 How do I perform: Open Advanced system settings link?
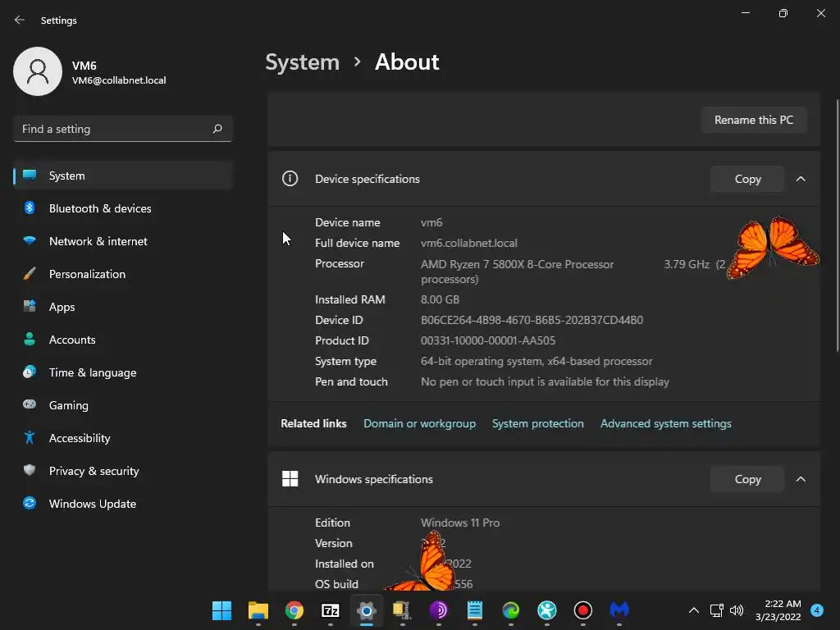pos(666,424)
